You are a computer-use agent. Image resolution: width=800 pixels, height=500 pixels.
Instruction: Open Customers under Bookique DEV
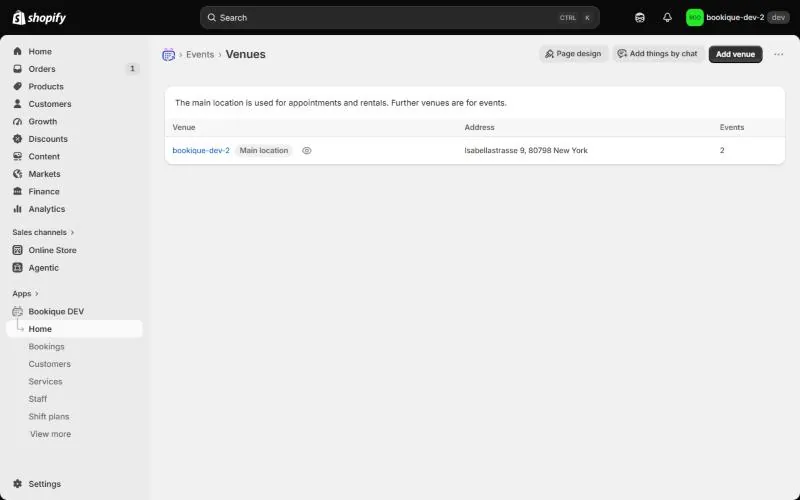[74, 364]
